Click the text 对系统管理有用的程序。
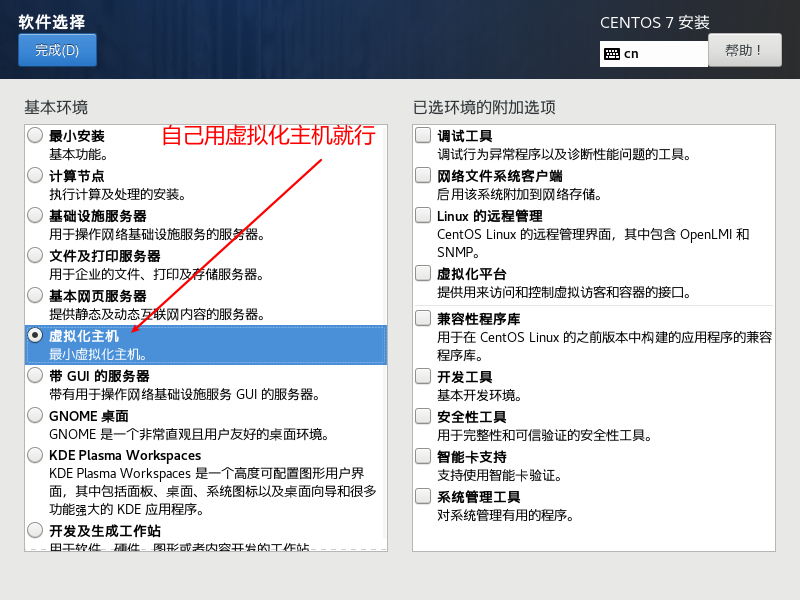Viewport: 800px width, 600px height. coord(505,515)
